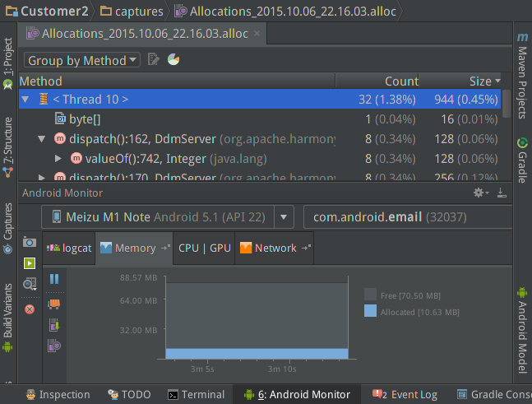Sort by the Count column header
The height and width of the screenshot is (404, 532).
[x=377, y=81]
